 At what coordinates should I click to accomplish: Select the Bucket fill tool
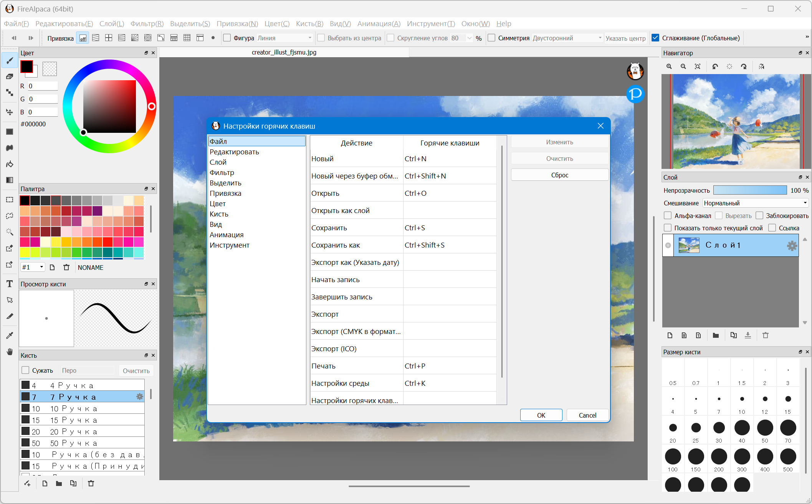click(x=10, y=164)
